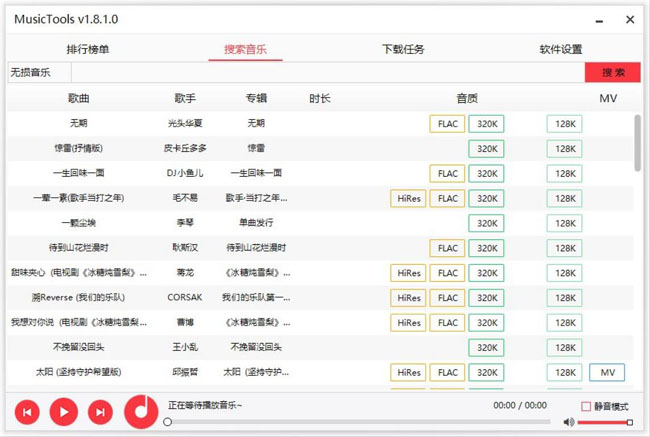
Task: Close the MusicTools window
Action: tap(630, 19)
